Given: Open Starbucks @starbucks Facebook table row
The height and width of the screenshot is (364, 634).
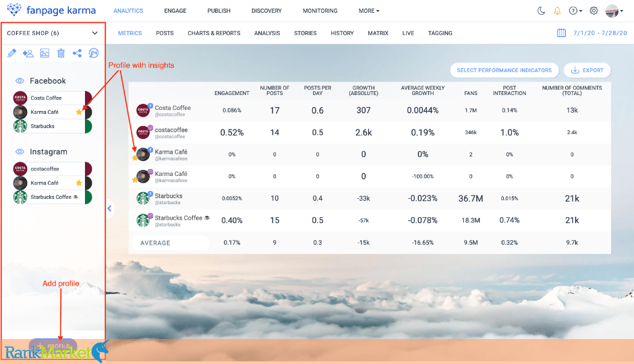Looking at the screenshot, I should [x=370, y=198].
